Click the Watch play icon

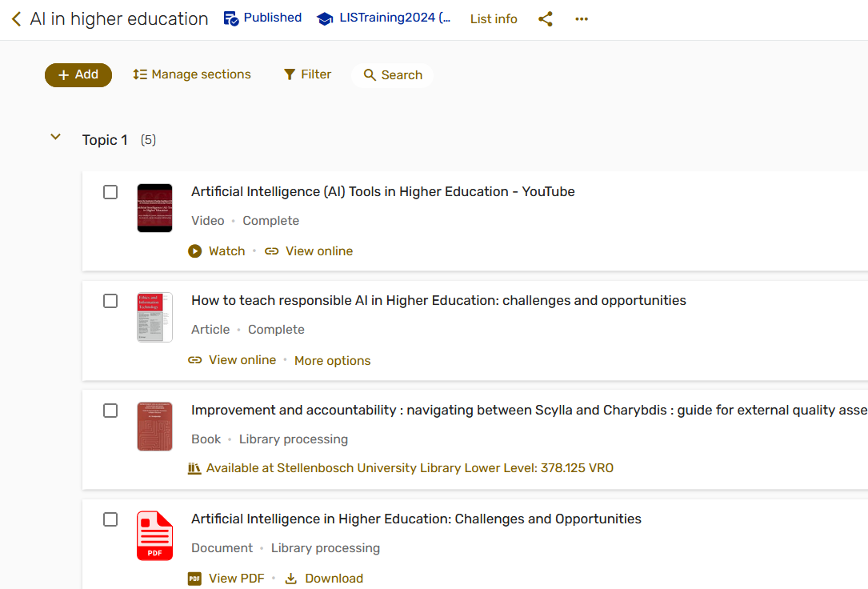point(194,251)
